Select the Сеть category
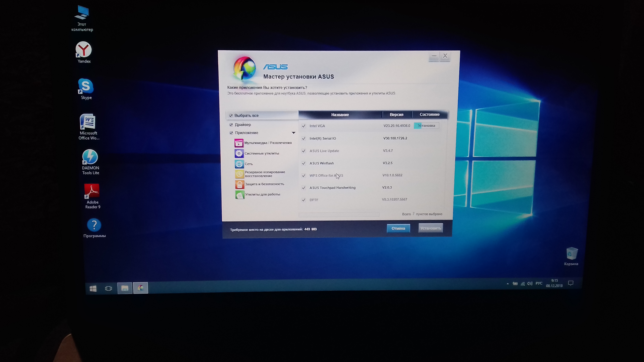The height and width of the screenshot is (362, 644). click(x=249, y=164)
